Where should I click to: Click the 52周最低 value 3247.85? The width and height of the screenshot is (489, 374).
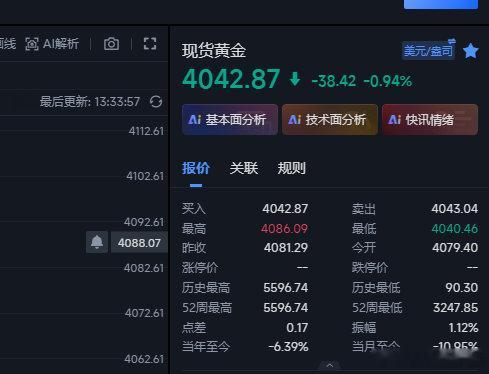(x=455, y=307)
